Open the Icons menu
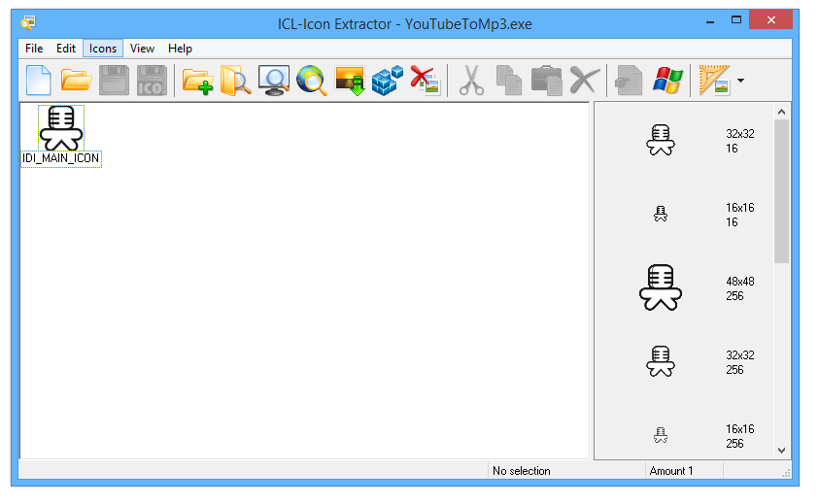 [x=102, y=49]
